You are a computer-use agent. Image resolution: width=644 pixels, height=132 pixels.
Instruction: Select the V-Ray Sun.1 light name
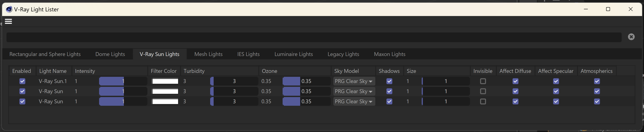pyautogui.click(x=53, y=81)
